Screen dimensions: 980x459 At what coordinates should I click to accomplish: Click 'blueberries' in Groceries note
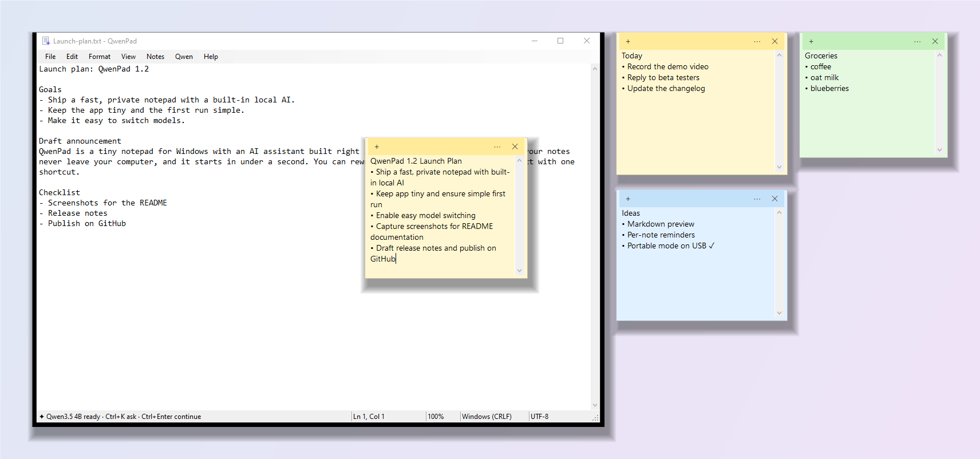pos(829,89)
